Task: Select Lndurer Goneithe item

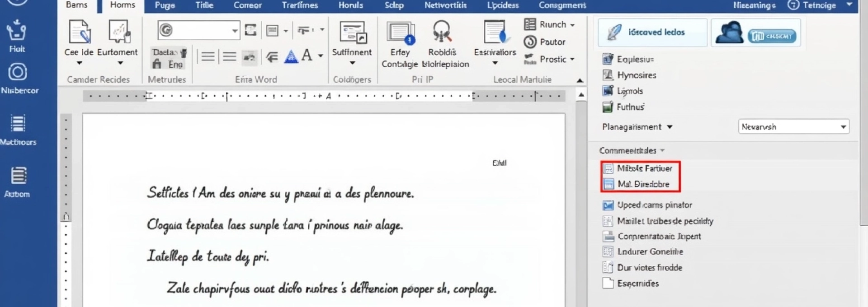Action: [642, 252]
